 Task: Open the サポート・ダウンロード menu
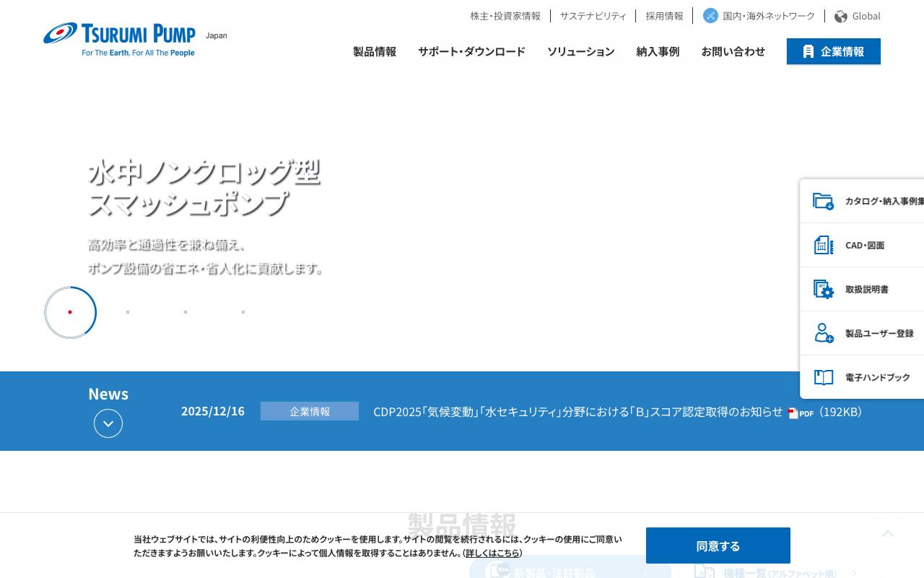coord(471,51)
